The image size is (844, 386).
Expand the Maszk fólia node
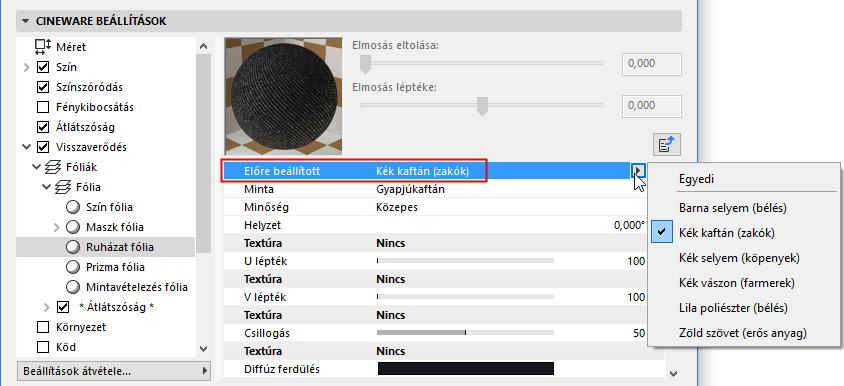(x=57, y=227)
